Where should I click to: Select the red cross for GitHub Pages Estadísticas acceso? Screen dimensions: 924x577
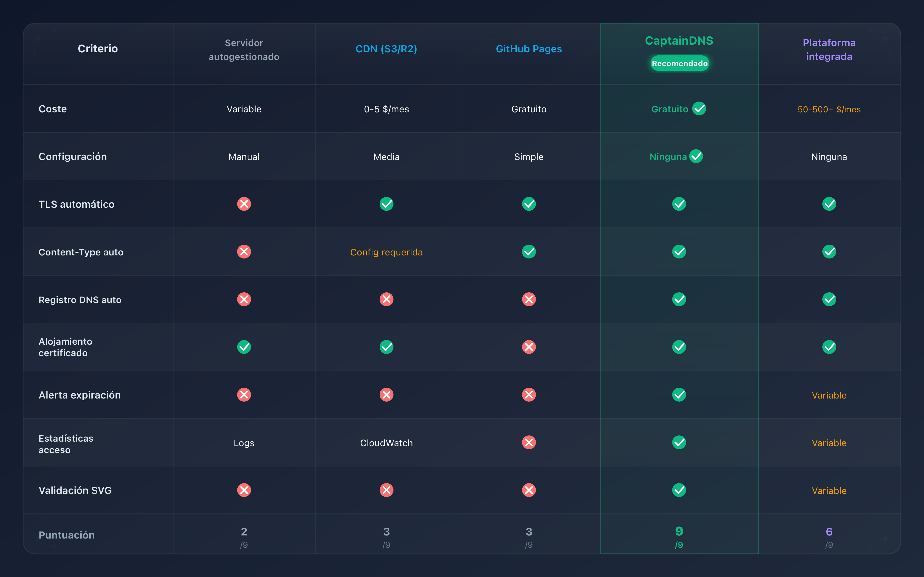tap(529, 443)
